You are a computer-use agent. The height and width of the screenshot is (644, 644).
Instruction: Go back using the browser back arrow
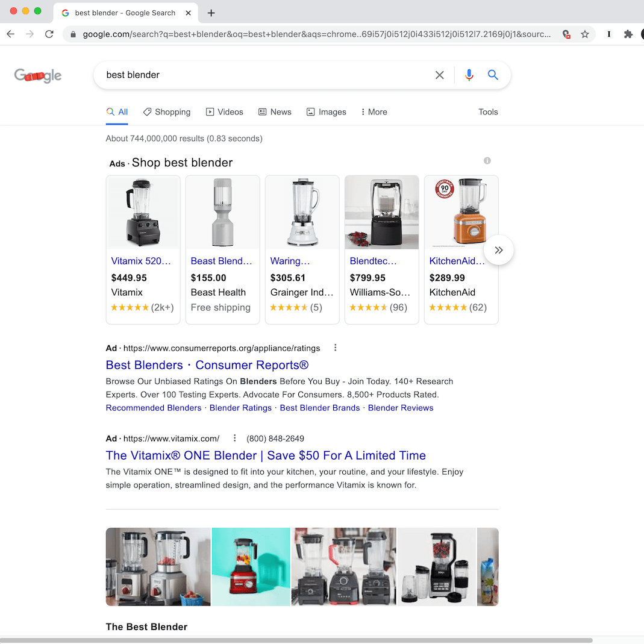[x=11, y=34]
